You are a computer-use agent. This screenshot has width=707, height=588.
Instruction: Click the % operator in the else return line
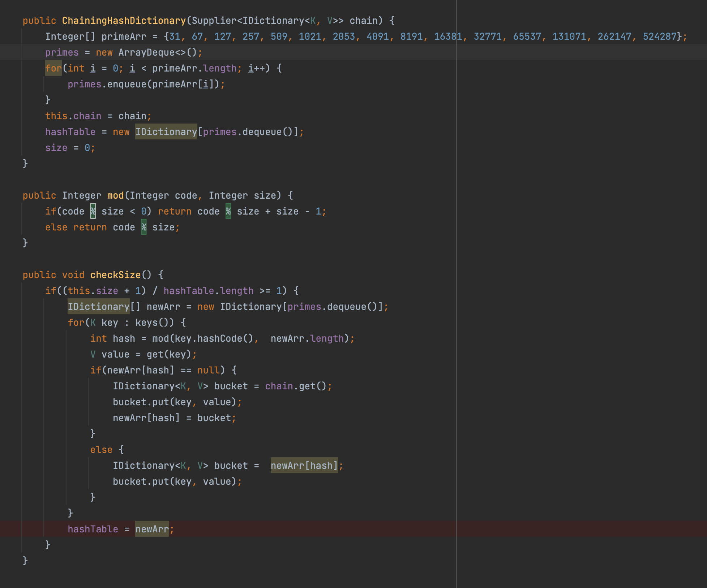pyautogui.click(x=143, y=227)
